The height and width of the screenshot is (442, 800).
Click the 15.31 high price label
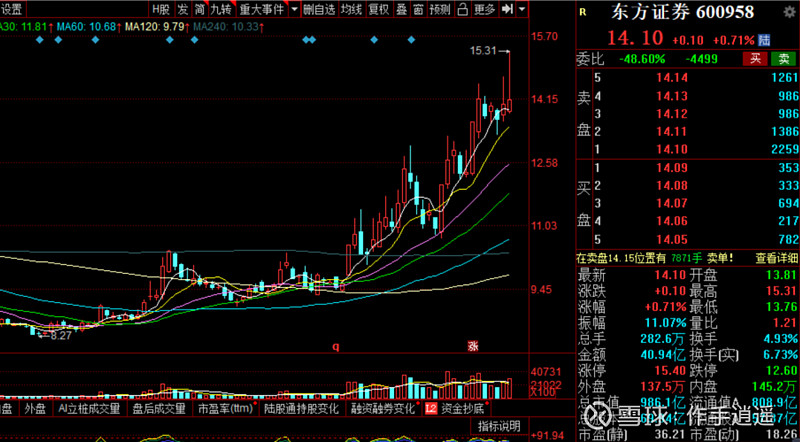point(483,51)
